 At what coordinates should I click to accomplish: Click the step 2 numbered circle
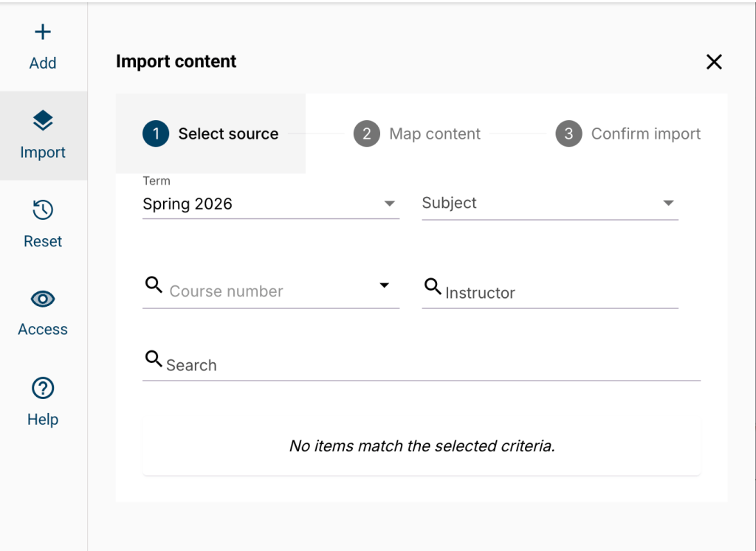[367, 134]
